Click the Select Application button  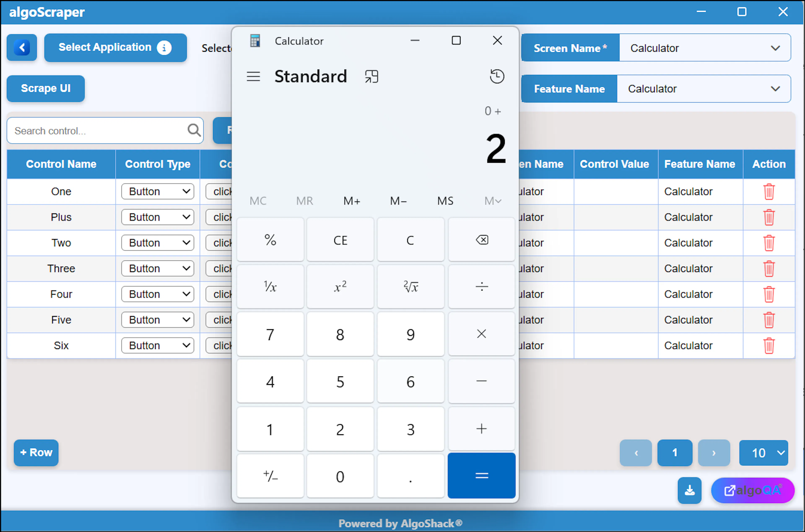point(116,48)
